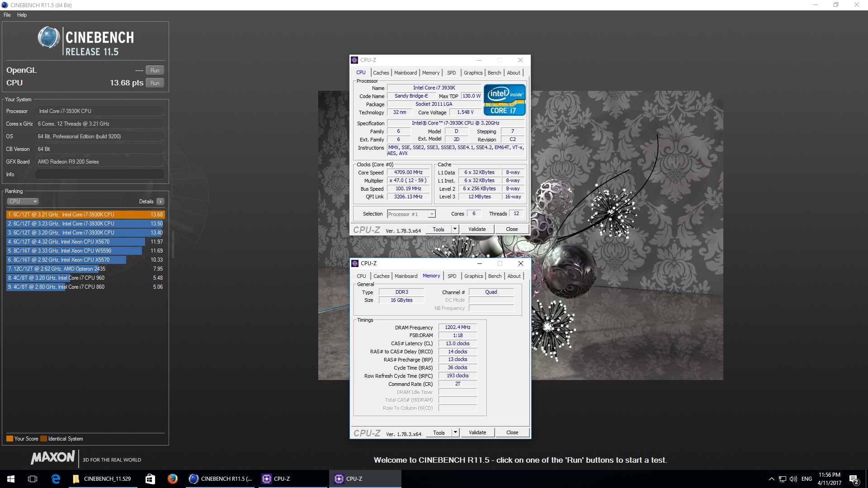Select ranking entry with score 13.68
Viewport: 868px width, 488px height.
click(85, 215)
